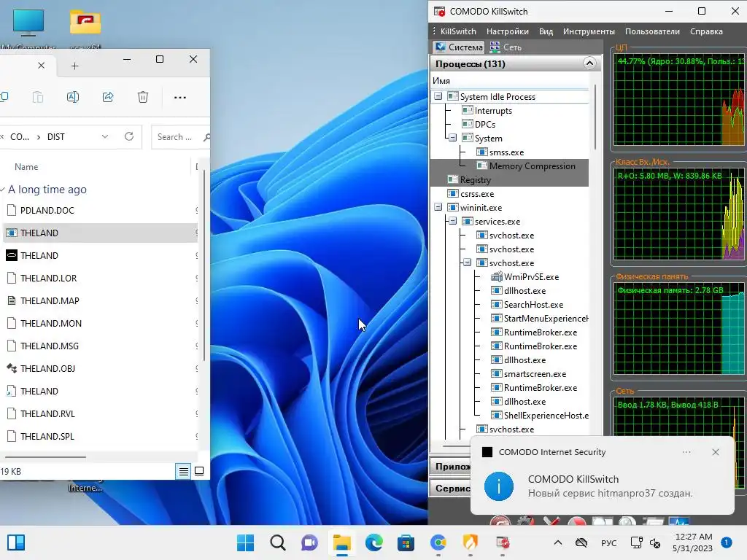Screen dimensions: 747x560
Task: Collapse the svchost.exe node containing WmiPrvSE.exe
Action: pyautogui.click(x=468, y=262)
